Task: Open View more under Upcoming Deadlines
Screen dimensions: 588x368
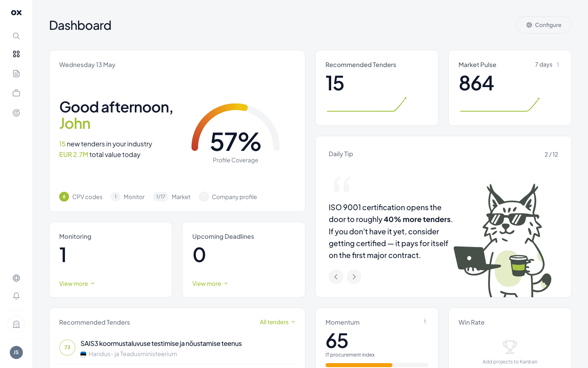Action: tap(210, 283)
